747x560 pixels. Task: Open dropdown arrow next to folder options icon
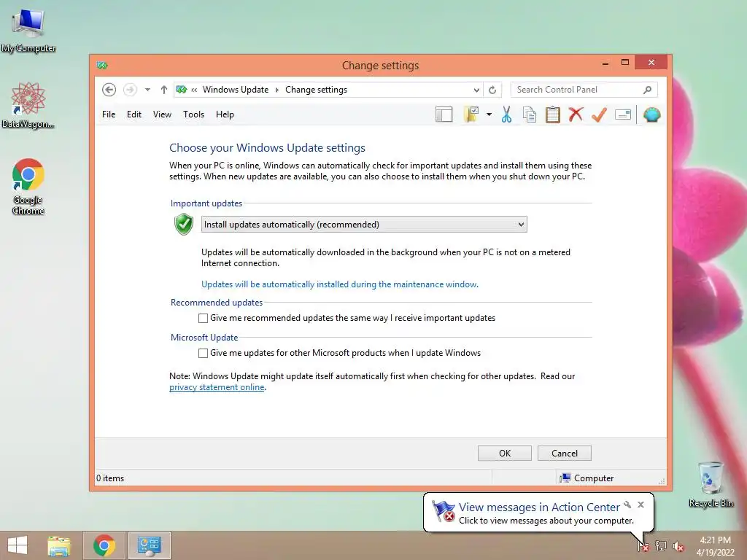coord(489,114)
